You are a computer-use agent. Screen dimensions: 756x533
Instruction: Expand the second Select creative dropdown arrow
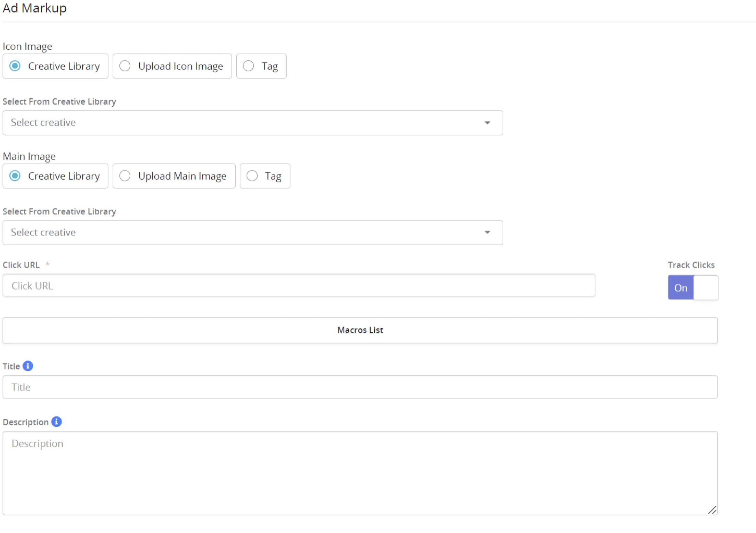(x=488, y=232)
